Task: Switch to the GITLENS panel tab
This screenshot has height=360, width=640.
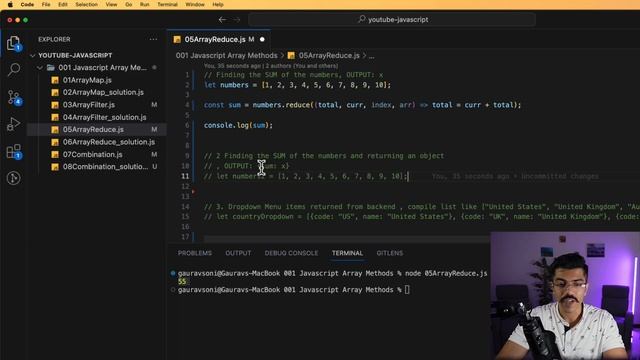Action: [390, 253]
